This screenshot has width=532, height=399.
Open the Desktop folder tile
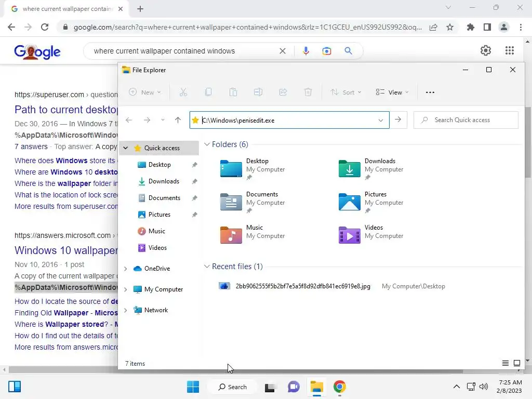click(253, 169)
